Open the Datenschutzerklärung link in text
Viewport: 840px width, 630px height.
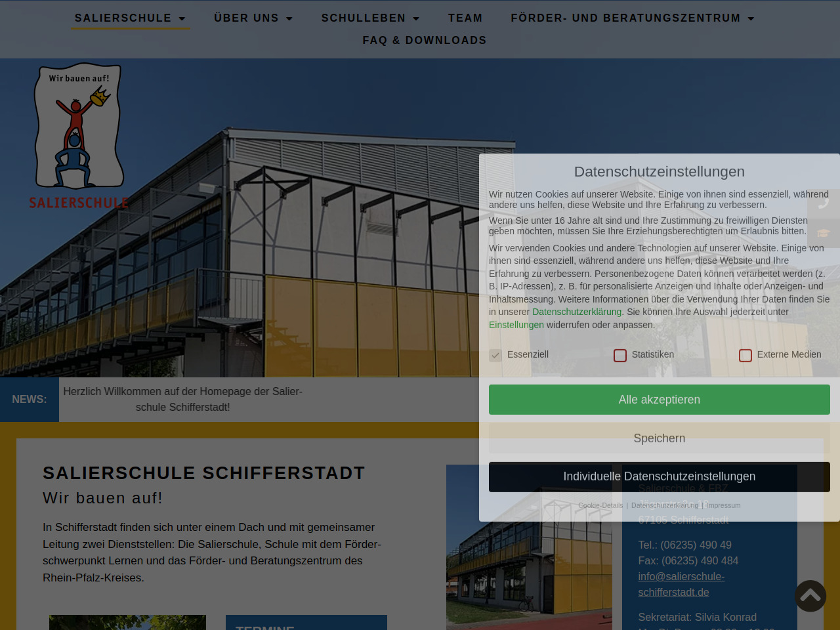coord(576,312)
